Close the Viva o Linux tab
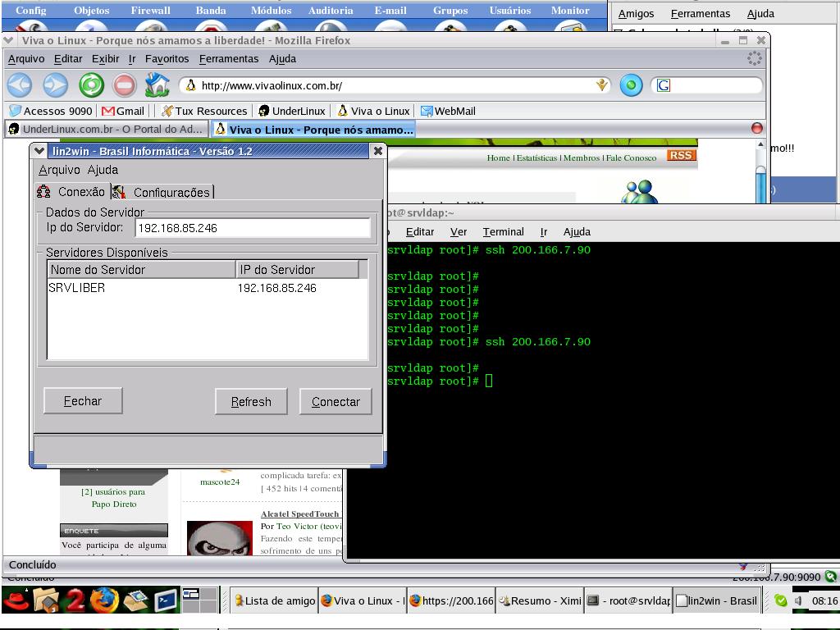 (757, 128)
